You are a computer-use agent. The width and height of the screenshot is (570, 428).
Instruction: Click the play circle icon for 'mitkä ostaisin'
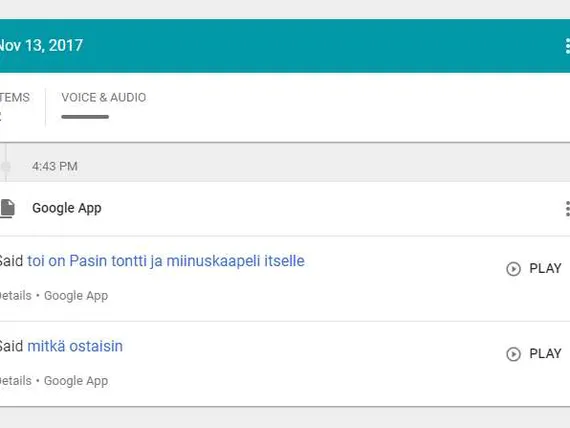(513, 354)
